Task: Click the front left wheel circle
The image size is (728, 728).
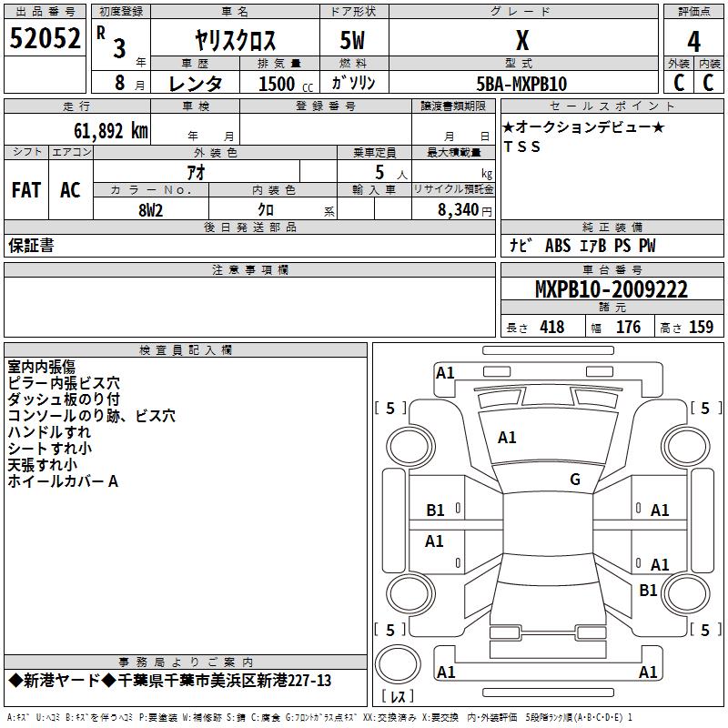Action: pyautogui.click(x=411, y=447)
